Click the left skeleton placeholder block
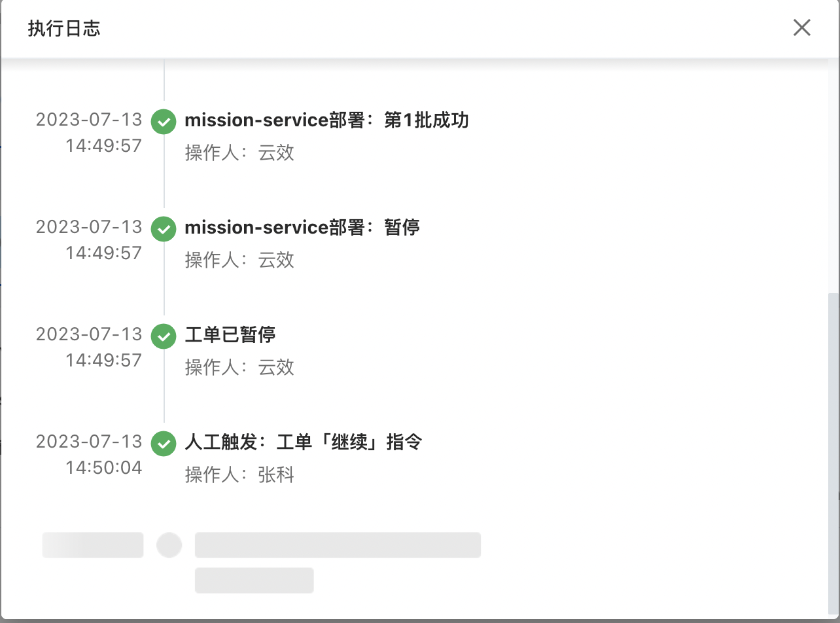Screen dimensions: 840x623 92,544
